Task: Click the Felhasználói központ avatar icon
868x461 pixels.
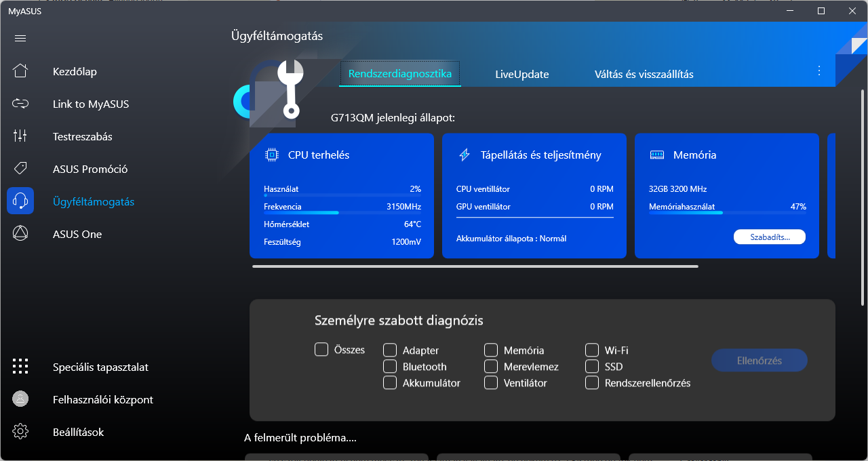Action: tap(20, 399)
